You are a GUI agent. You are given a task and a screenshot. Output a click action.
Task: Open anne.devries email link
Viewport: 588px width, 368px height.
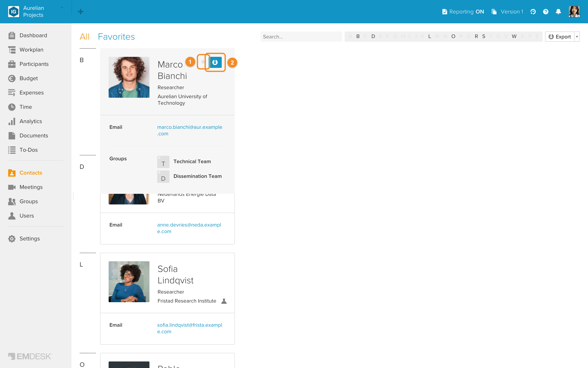189,228
